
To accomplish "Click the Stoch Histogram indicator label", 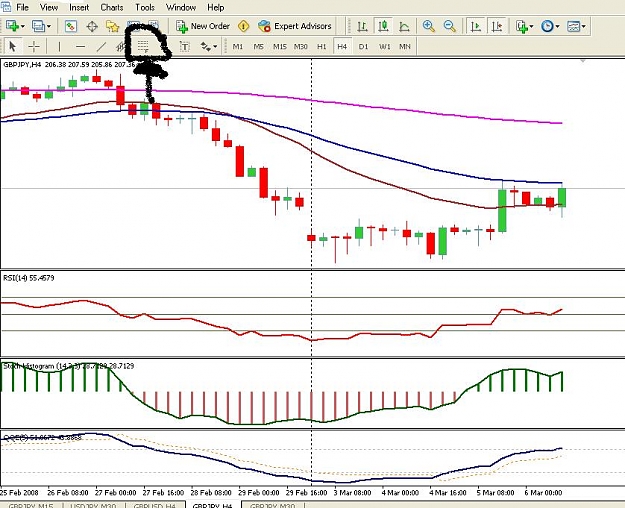I will [69, 366].
